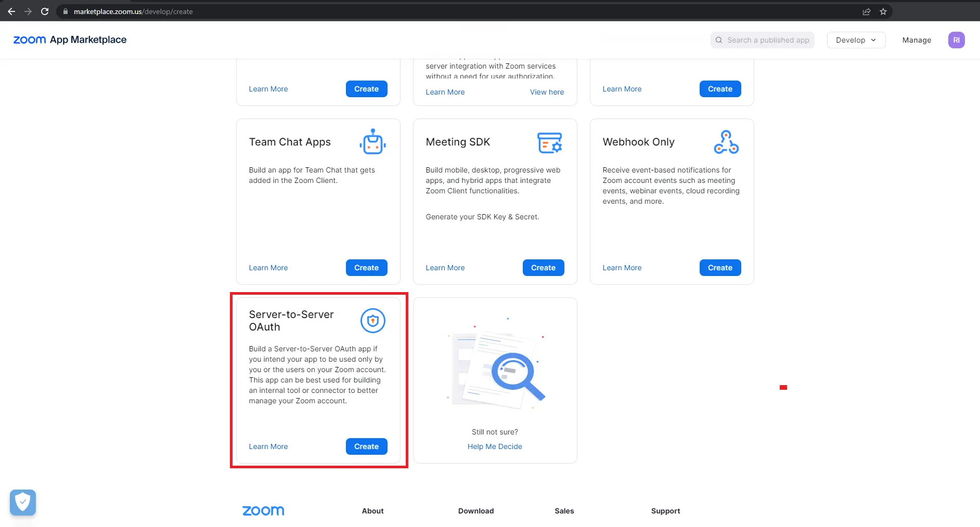Open Learn More in the top-right card
The height and width of the screenshot is (527, 980).
(x=622, y=89)
